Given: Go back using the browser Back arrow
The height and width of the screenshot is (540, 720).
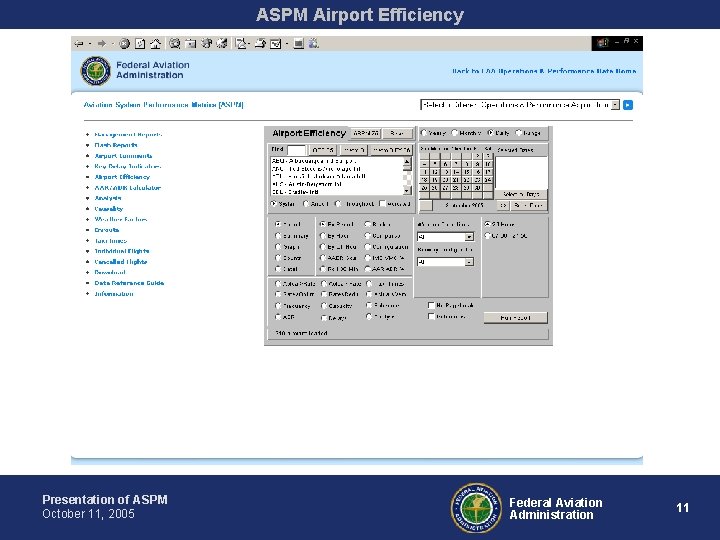Looking at the screenshot, I should coord(79,44).
